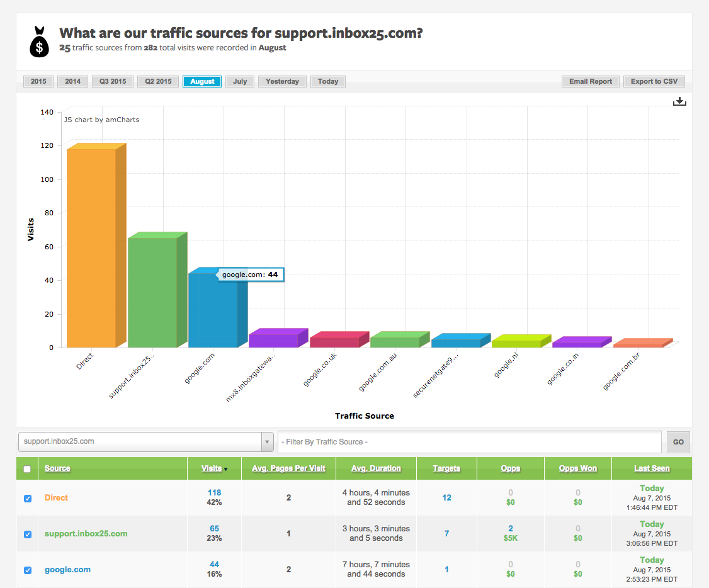Click the Email Report button
Image resolution: width=709 pixels, height=588 pixels.
pyautogui.click(x=591, y=81)
